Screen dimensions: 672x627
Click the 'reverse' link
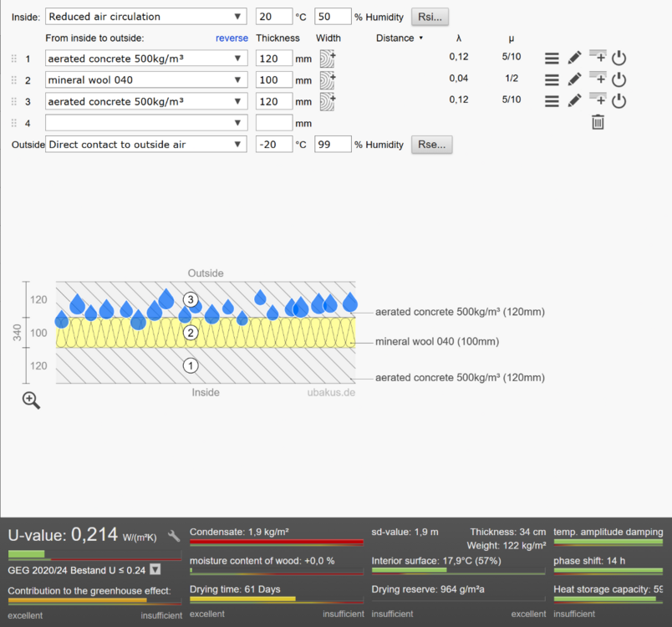pos(232,38)
